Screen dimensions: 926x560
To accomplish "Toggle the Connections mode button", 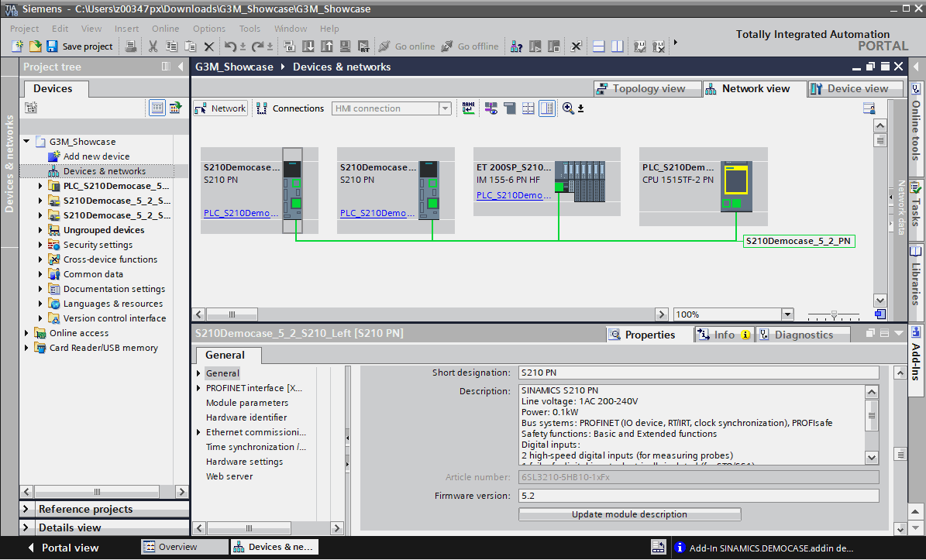I will click(291, 108).
